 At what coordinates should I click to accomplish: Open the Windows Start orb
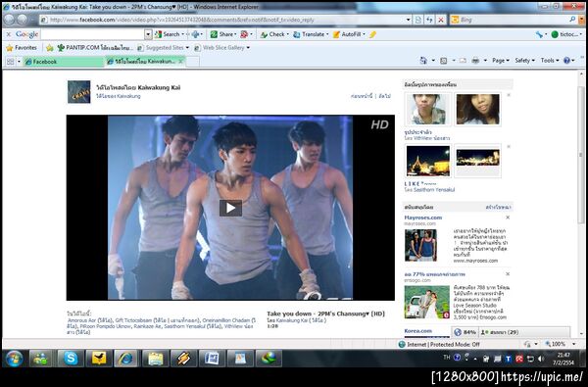tap(15, 359)
